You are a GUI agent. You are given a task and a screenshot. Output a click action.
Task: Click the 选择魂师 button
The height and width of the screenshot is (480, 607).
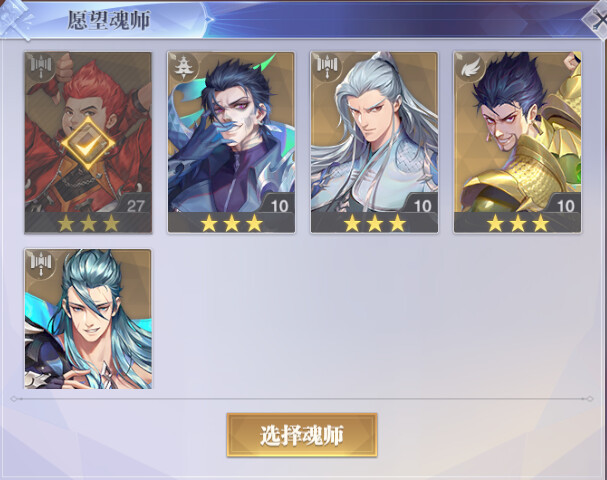[x=302, y=435]
